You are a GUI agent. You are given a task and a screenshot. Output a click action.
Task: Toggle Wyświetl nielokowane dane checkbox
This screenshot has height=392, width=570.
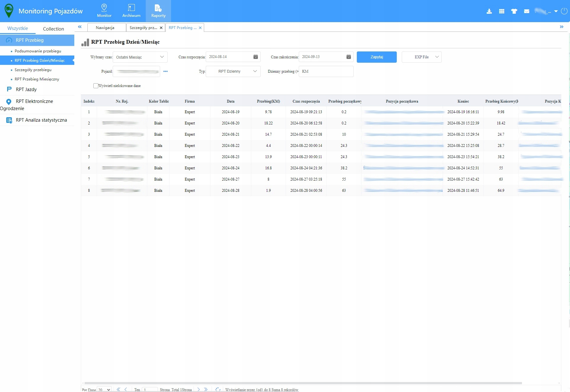tap(96, 86)
